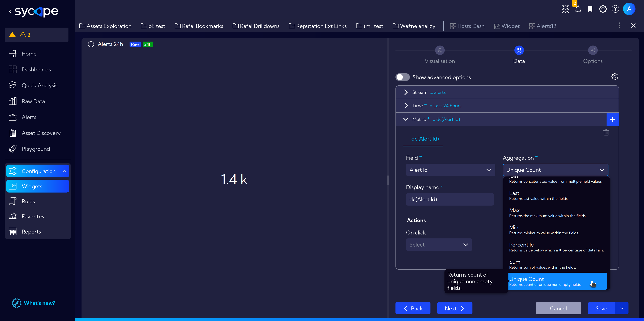Toggle Show advanced options switch
The height and width of the screenshot is (321, 644).
[402, 77]
